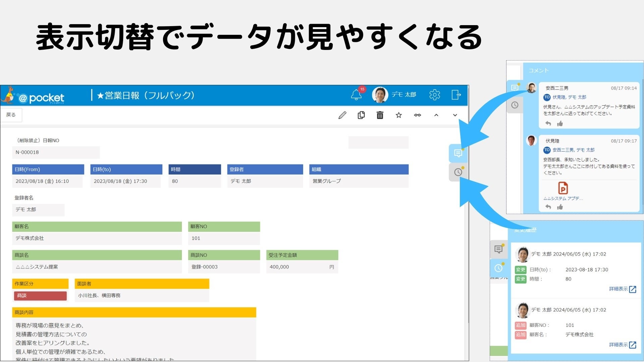Go to next record with down chevron
Image resolution: width=644 pixels, height=362 pixels.
(455, 115)
